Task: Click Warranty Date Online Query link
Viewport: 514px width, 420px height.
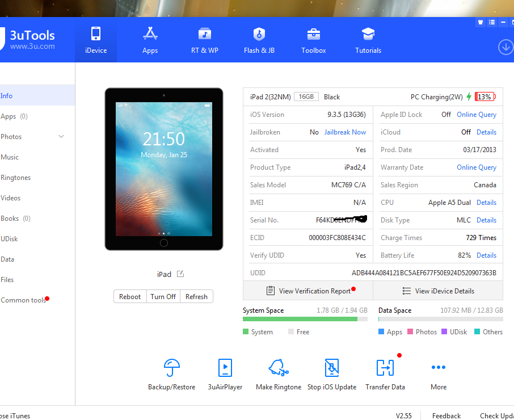Action: click(477, 167)
